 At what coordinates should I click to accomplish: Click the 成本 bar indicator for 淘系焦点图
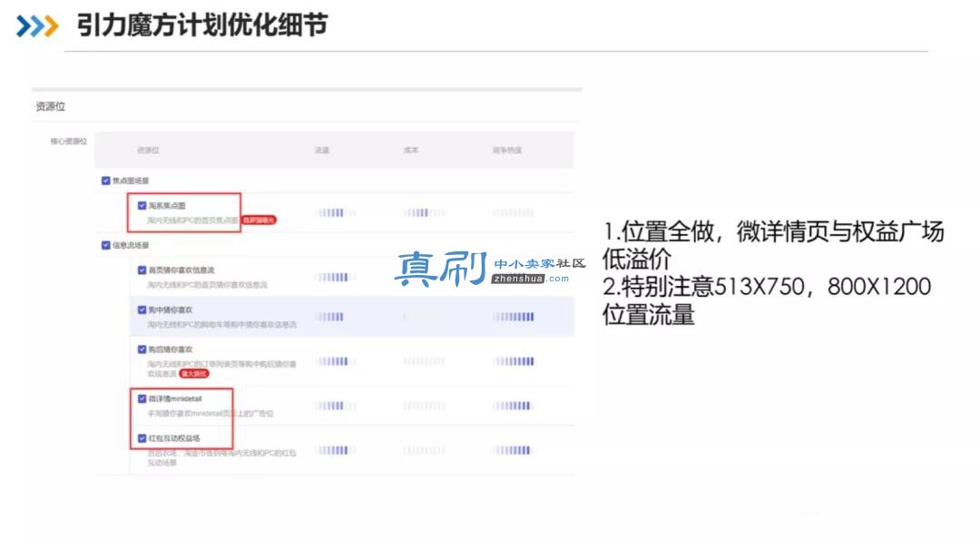point(425,212)
